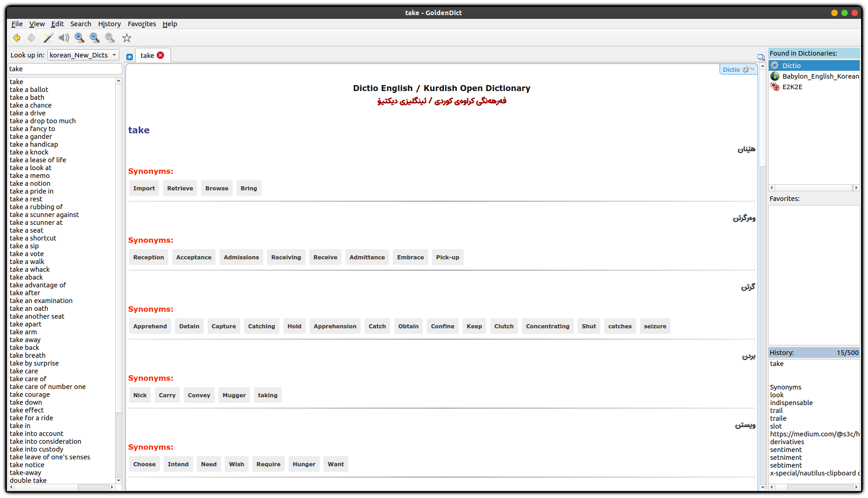This screenshot has width=868, height=498.
Task: Select the Babylon_English_Korean dictionary icon
Action: pos(775,76)
